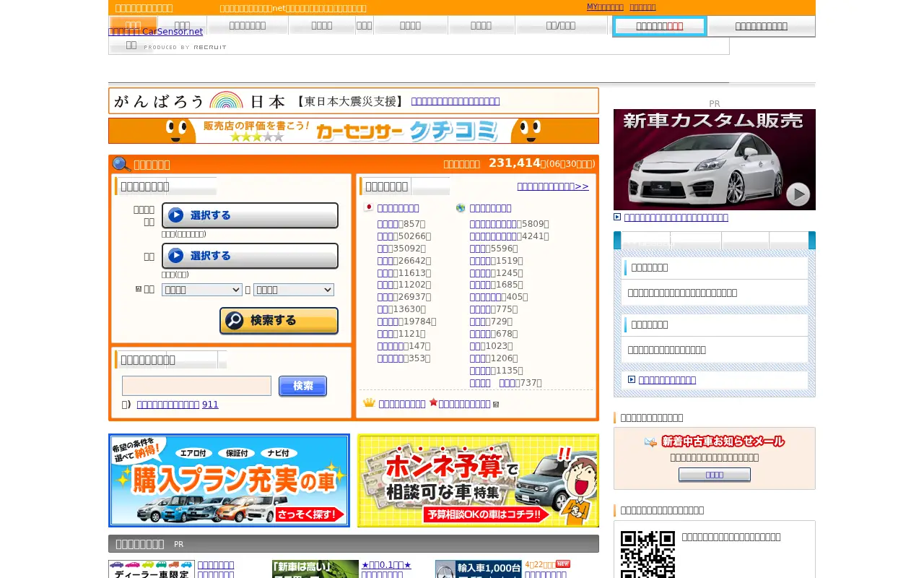
Task: Click the magnifier icon in the orange search header
Action: (121, 164)
